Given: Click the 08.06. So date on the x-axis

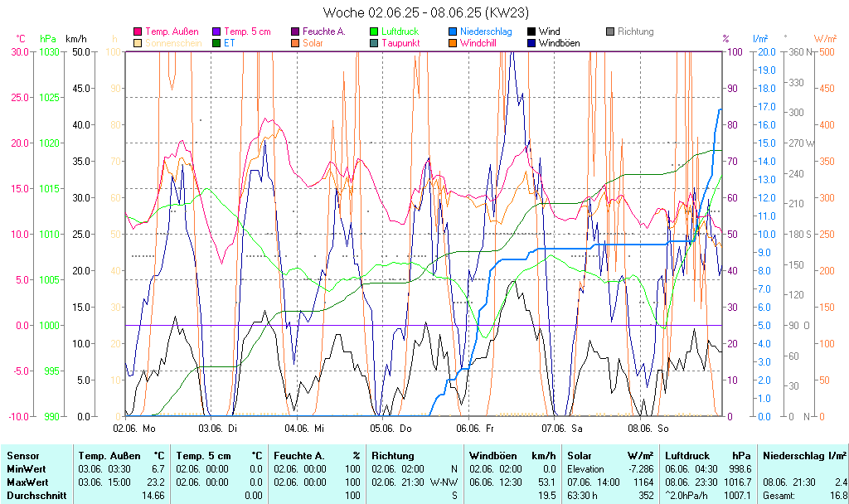Looking at the screenshot, I should click(x=648, y=429).
